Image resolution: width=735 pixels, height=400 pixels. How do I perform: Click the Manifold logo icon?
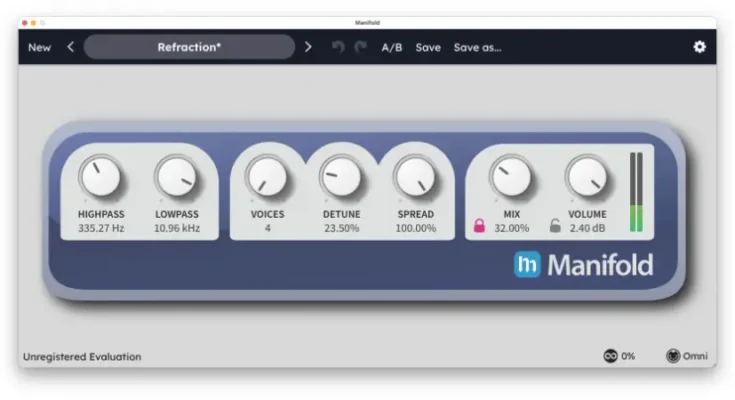coord(527,264)
